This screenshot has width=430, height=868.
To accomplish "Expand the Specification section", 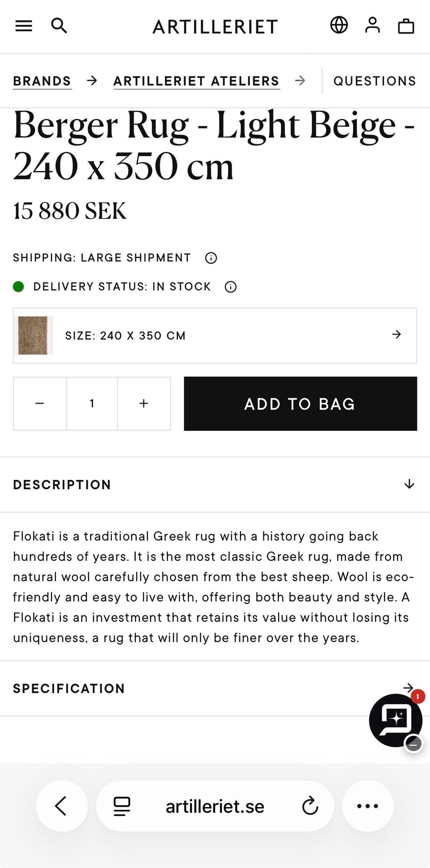I will 215,688.
